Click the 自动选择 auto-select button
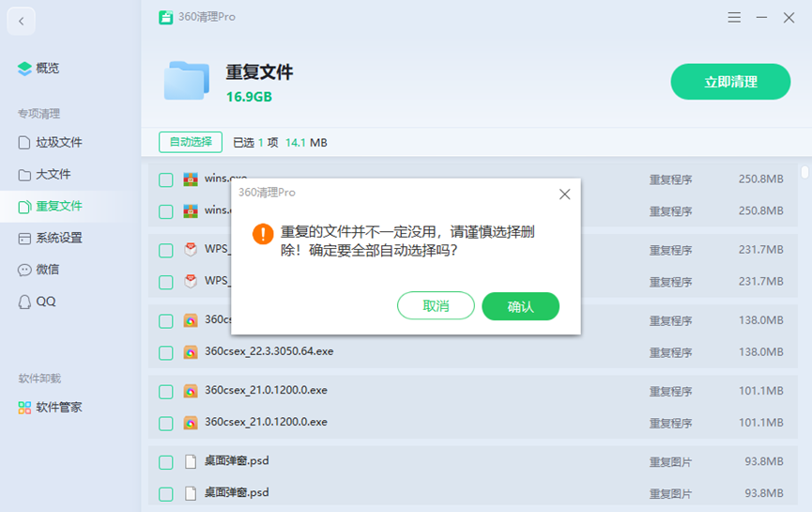 click(x=191, y=142)
